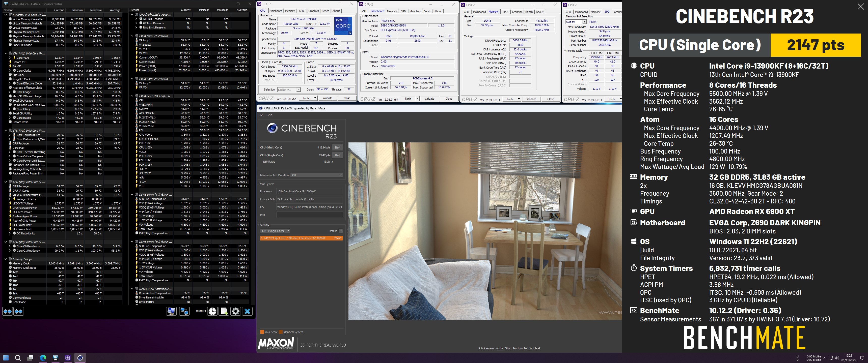868x363 pixels.
Task: Select Graphics tab in second CPU-Z window
Action: 415,11
